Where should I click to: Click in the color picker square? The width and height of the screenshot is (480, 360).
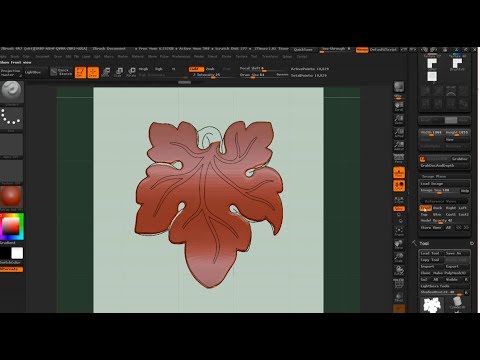tap(11, 227)
